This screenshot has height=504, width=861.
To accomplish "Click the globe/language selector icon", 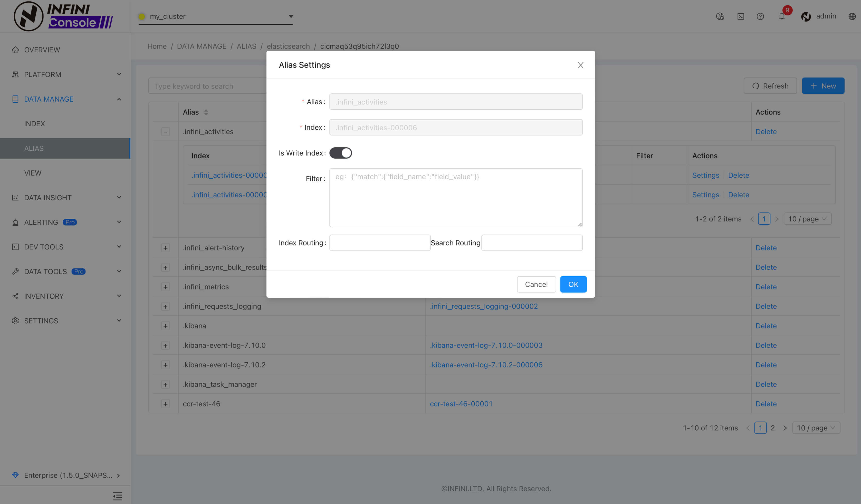I will 852,16.
